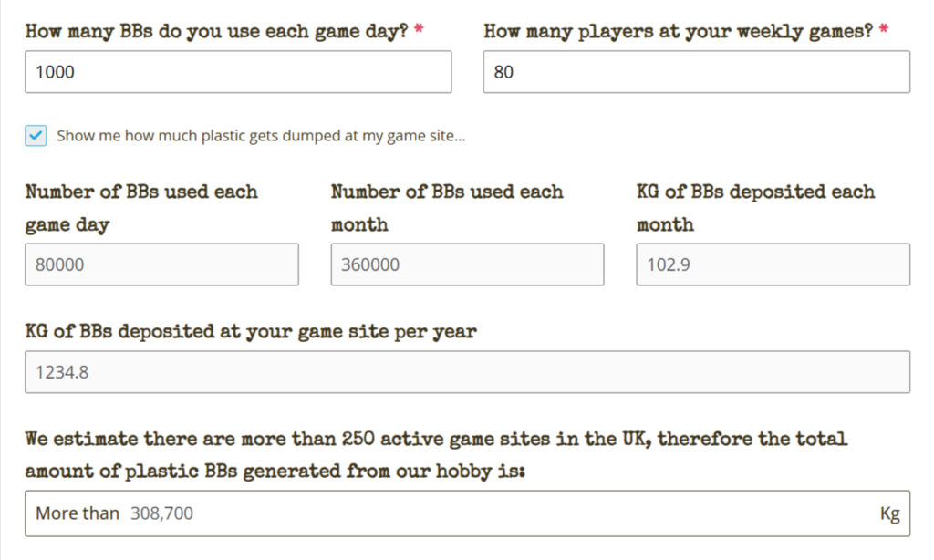This screenshot has height=560, width=934.
Task: Select the 1234.8 KG per year field
Action: click(x=467, y=372)
